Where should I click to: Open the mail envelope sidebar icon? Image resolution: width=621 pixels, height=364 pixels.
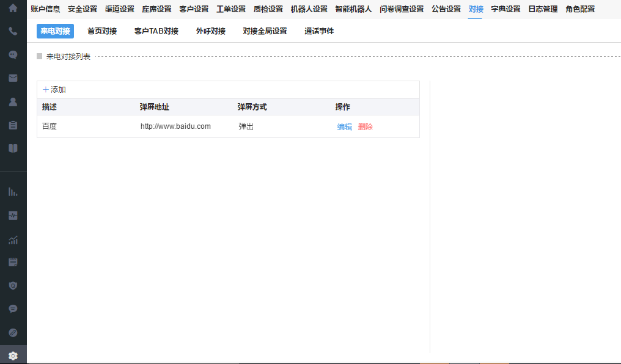tap(13, 78)
